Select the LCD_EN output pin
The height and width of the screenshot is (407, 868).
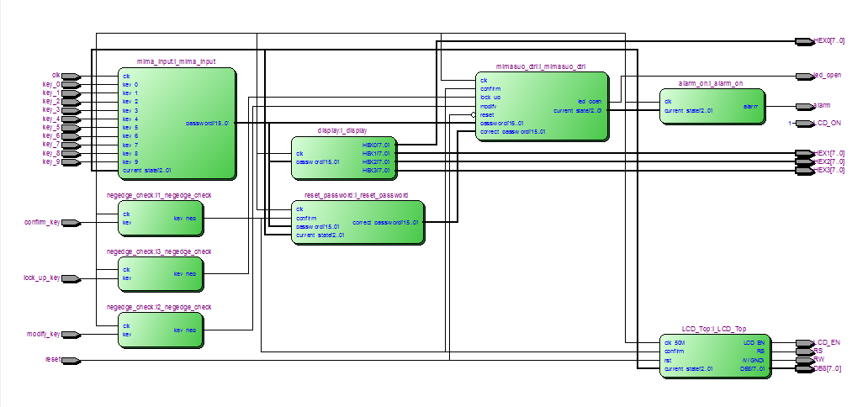click(x=805, y=343)
